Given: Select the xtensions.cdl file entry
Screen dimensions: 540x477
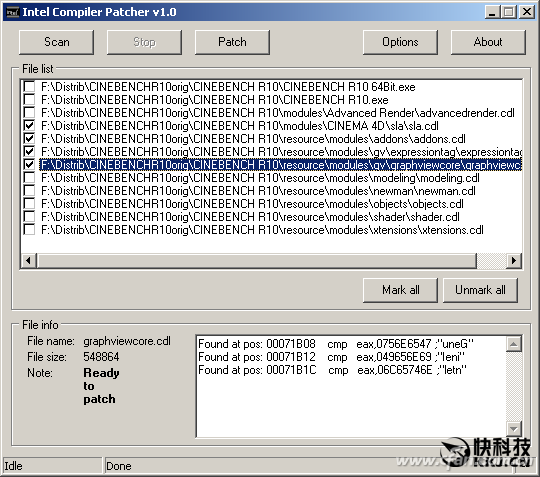Looking at the screenshot, I should tap(262, 230).
